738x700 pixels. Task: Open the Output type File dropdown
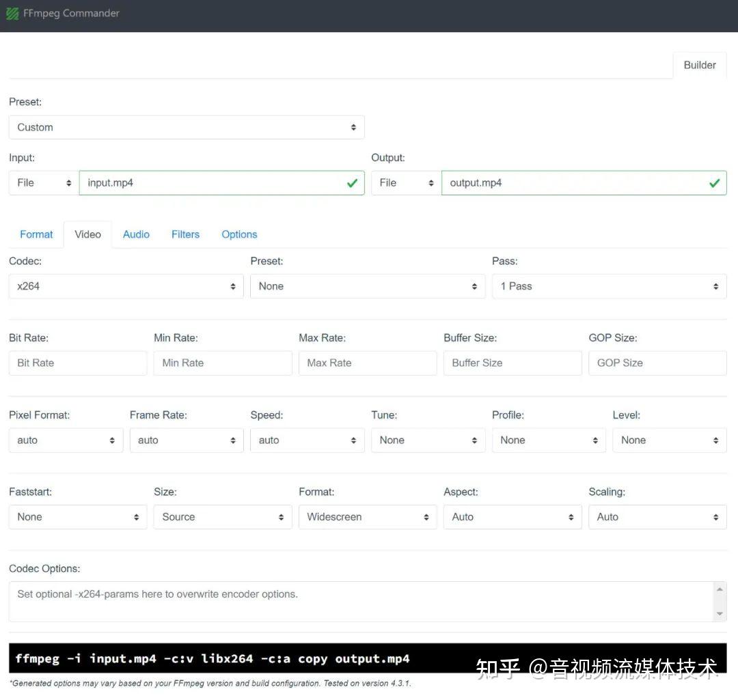point(406,182)
